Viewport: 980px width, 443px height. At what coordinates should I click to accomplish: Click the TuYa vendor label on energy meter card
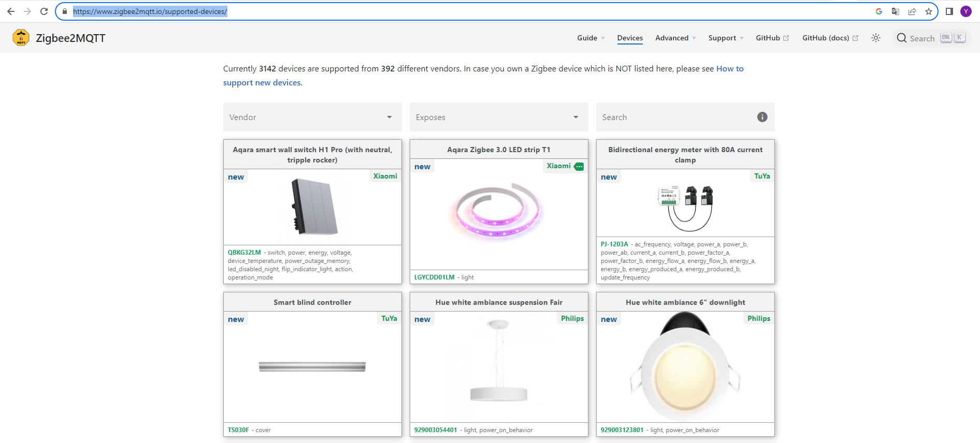pyautogui.click(x=762, y=176)
